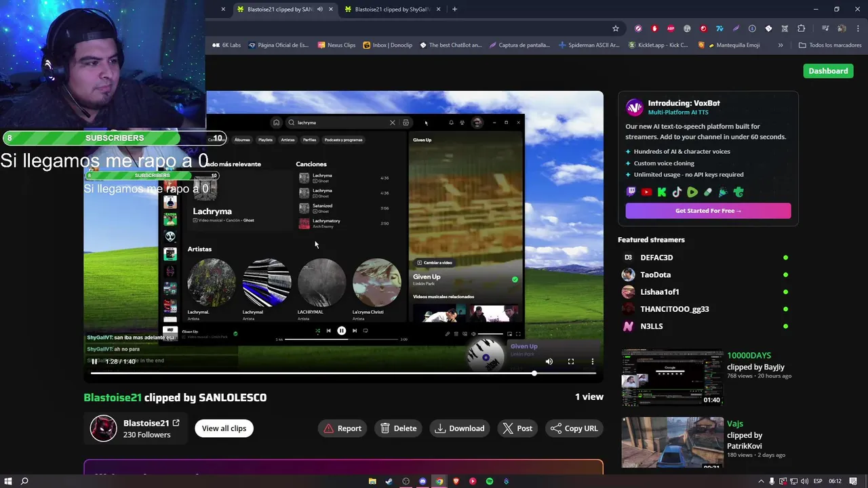Click the Twitch platform icon in VoxBot ad
The width and height of the screenshot is (868, 488).
(x=631, y=192)
